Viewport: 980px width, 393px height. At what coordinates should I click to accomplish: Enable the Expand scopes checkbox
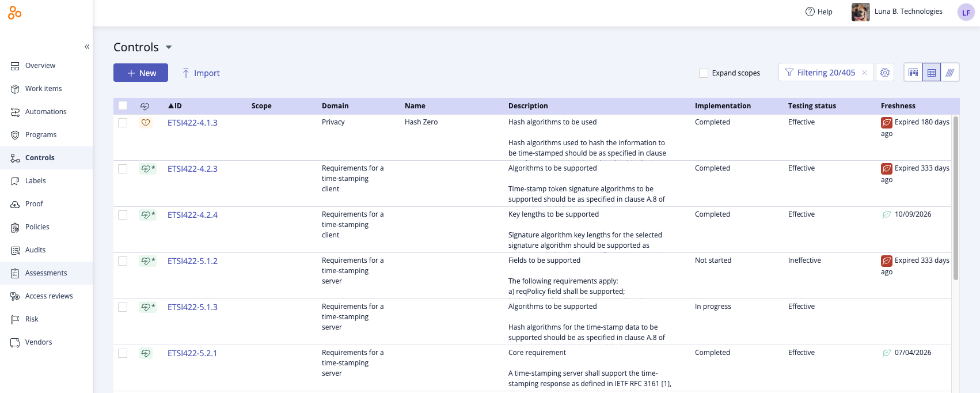(x=703, y=73)
